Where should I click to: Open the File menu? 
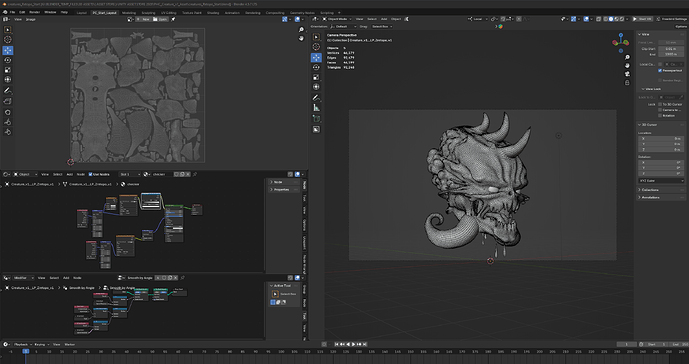[12, 12]
